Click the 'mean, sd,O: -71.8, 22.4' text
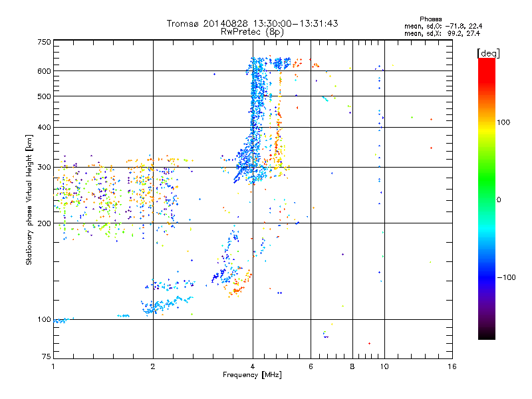 pyautogui.click(x=443, y=26)
